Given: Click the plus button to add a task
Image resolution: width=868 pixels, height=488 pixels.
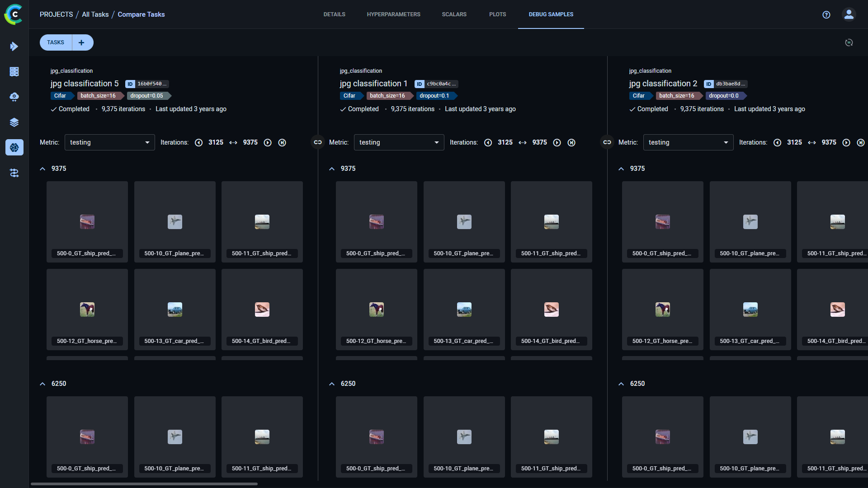Looking at the screenshot, I should point(81,42).
